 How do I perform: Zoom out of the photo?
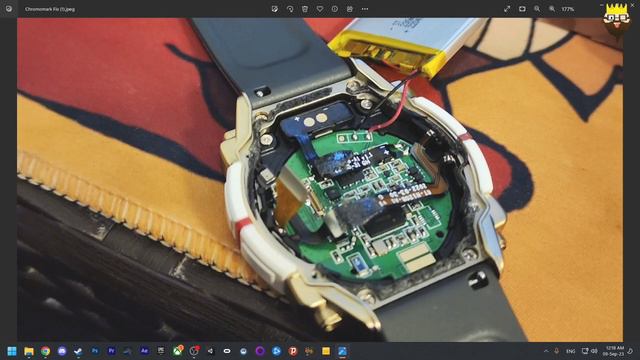point(537,9)
